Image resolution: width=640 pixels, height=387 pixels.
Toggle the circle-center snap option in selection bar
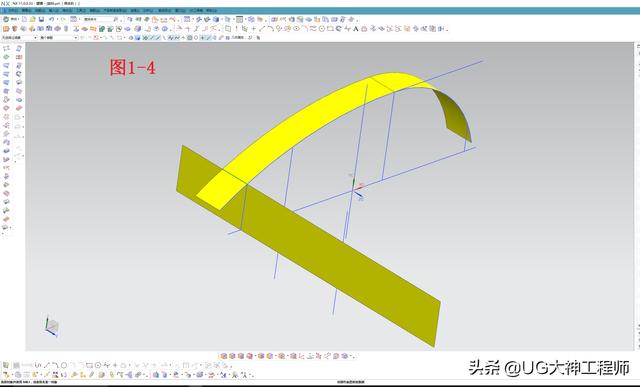[x=196, y=38]
